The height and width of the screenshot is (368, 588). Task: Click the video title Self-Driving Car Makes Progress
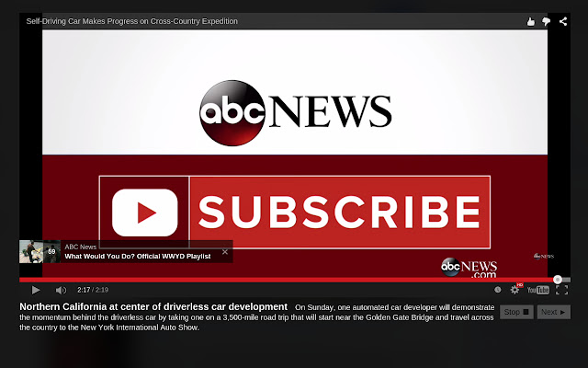pyautogui.click(x=132, y=21)
